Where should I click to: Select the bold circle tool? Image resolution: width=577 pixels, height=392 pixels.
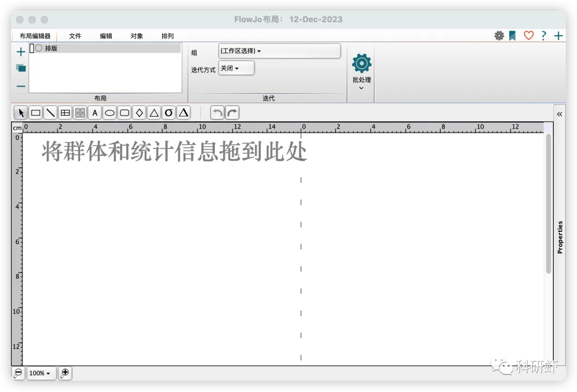coord(168,113)
